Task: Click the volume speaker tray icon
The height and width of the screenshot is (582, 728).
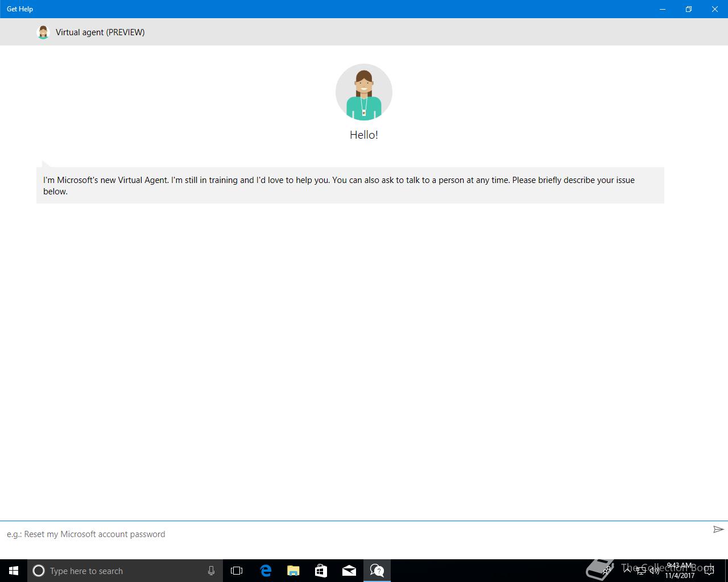Action: click(x=655, y=571)
